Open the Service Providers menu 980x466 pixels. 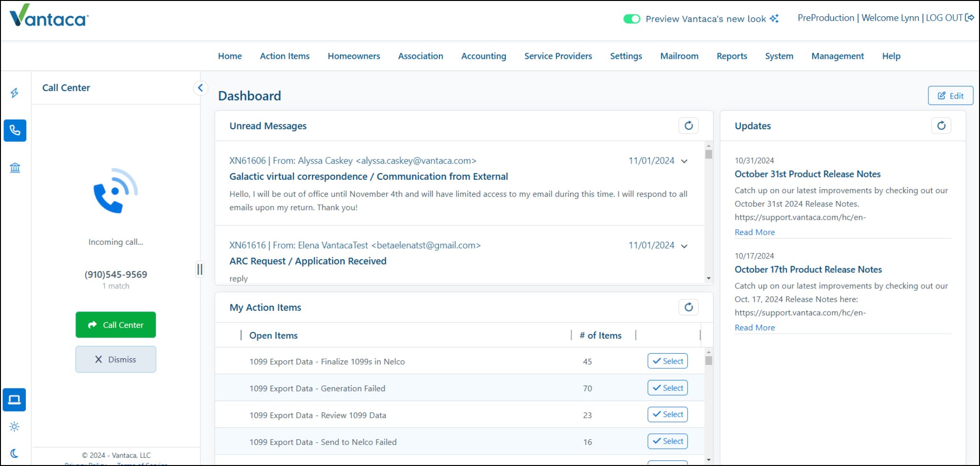pyautogui.click(x=558, y=56)
